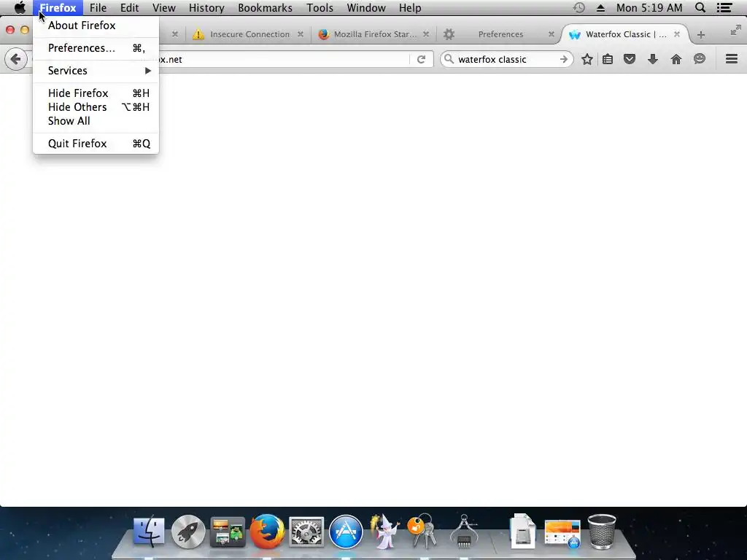The image size is (747, 560).
Task: Select Hide Firefox menu item
Action: pos(96,93)
